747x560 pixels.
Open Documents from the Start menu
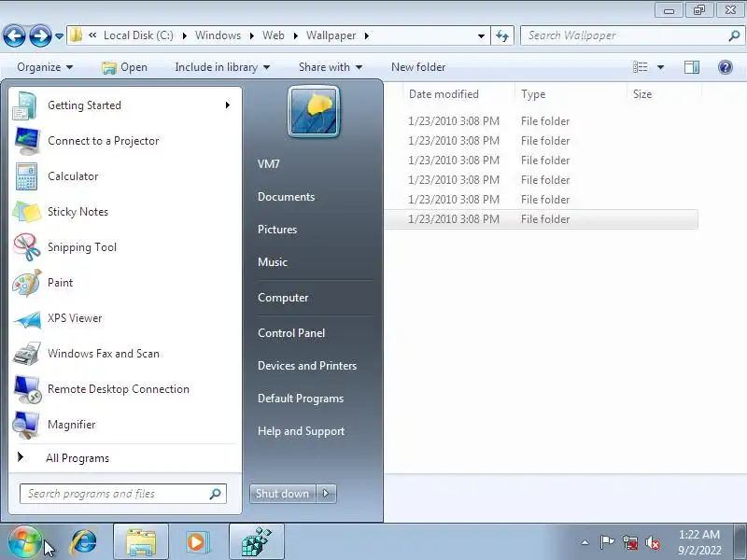tap(287, 197)
